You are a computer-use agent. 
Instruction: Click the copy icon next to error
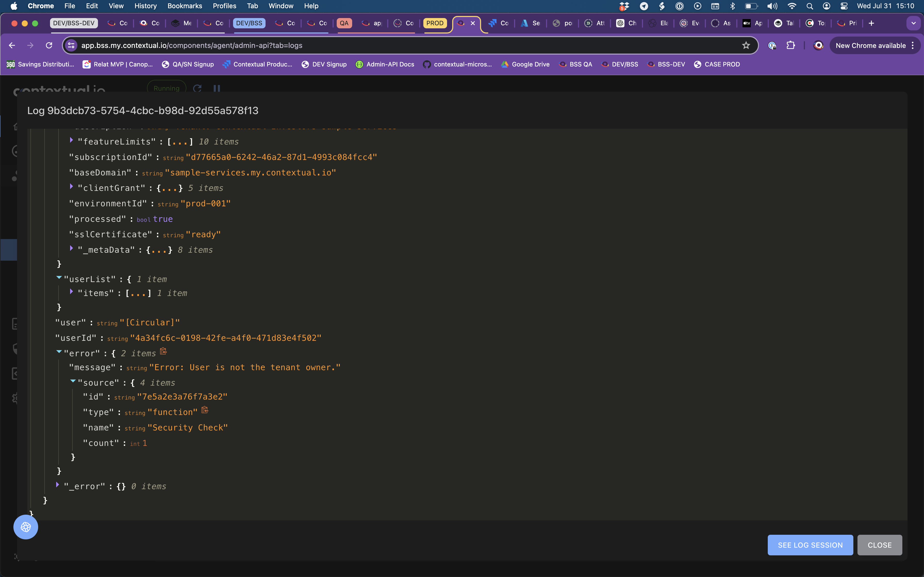[x=163, y=351]
